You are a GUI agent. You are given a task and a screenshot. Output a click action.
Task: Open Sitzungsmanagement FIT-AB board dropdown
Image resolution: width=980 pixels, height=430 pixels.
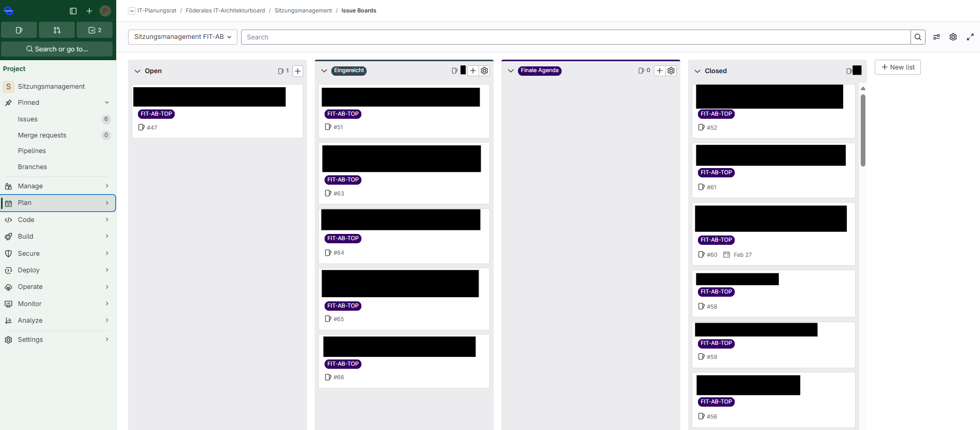(x=183, y=37)
